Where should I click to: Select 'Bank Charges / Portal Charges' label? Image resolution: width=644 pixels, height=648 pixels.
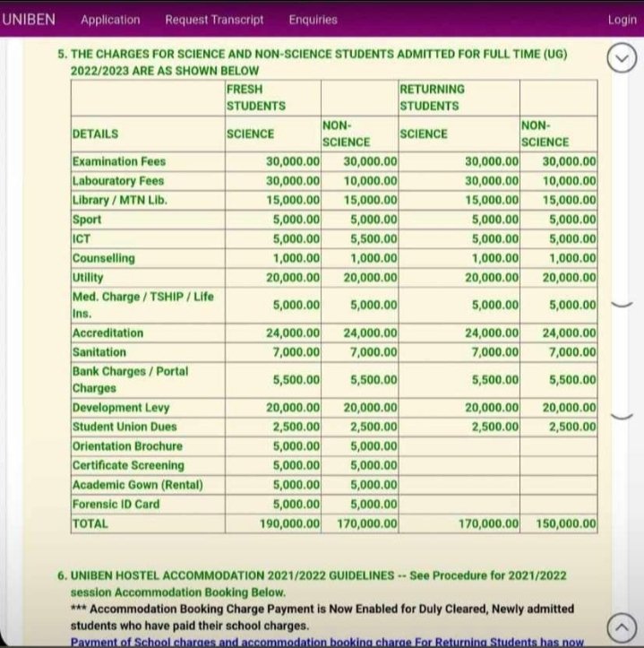click(130, 380)
